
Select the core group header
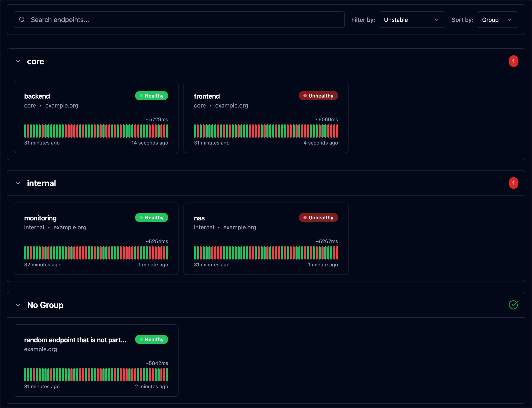[36, 61]
